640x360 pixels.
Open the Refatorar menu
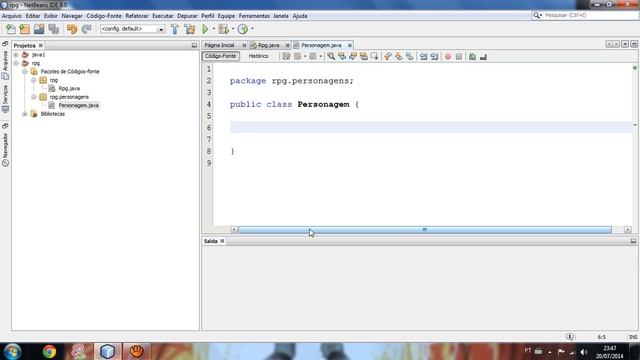pyautogui.click(x=137, y=16)
